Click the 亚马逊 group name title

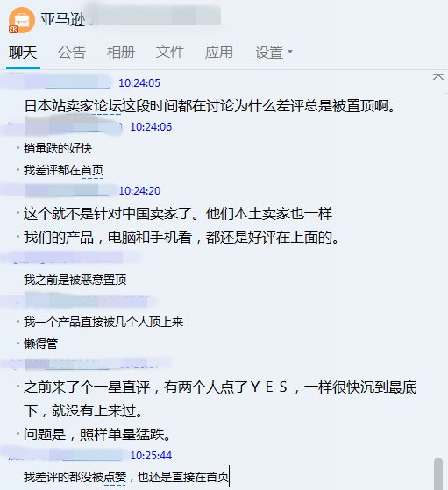tap(62, 20)
